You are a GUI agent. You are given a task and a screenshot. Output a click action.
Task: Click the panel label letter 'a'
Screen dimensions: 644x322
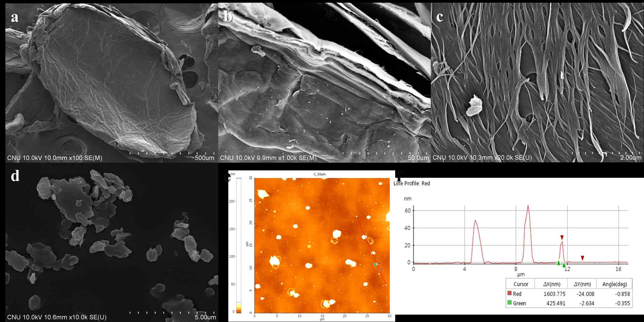(14, 17)
